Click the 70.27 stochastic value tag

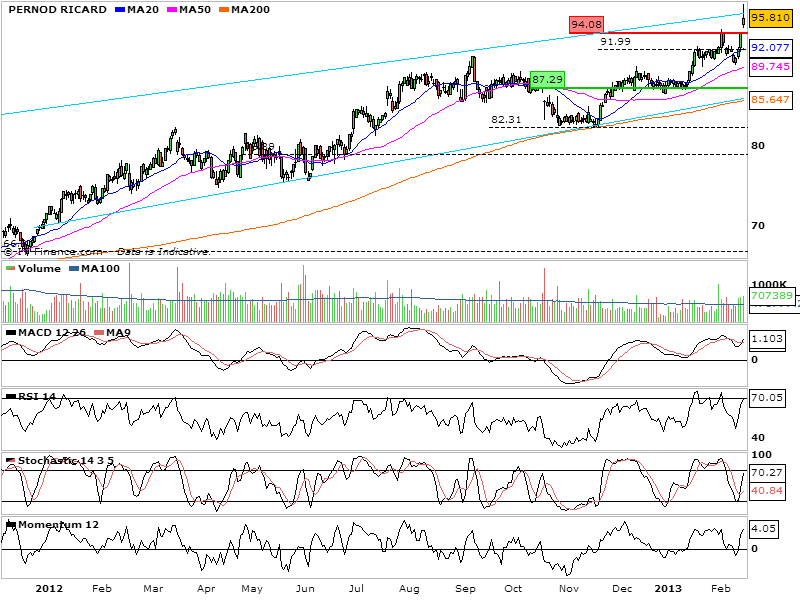tap(767, 473)
